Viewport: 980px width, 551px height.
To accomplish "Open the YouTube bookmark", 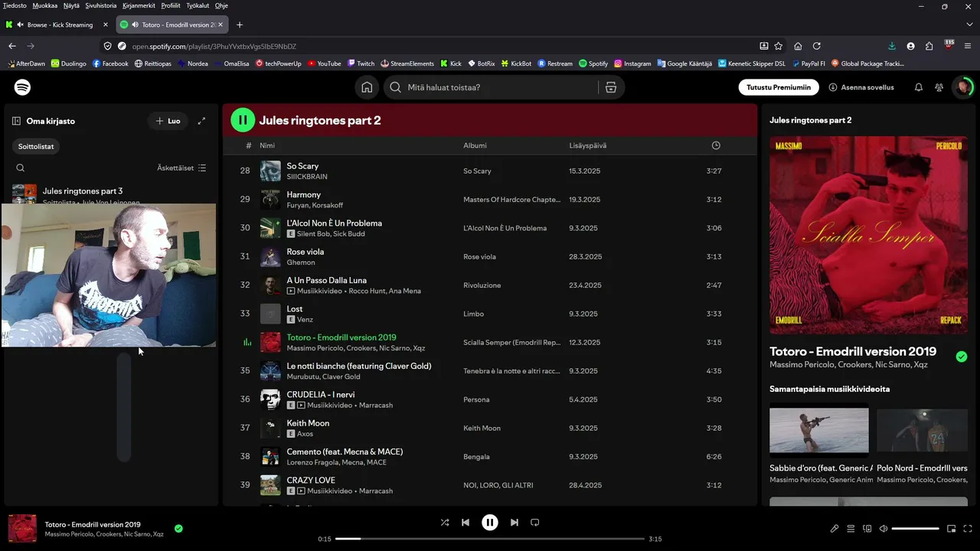I will pyautogui.click(x=324, y=64).
